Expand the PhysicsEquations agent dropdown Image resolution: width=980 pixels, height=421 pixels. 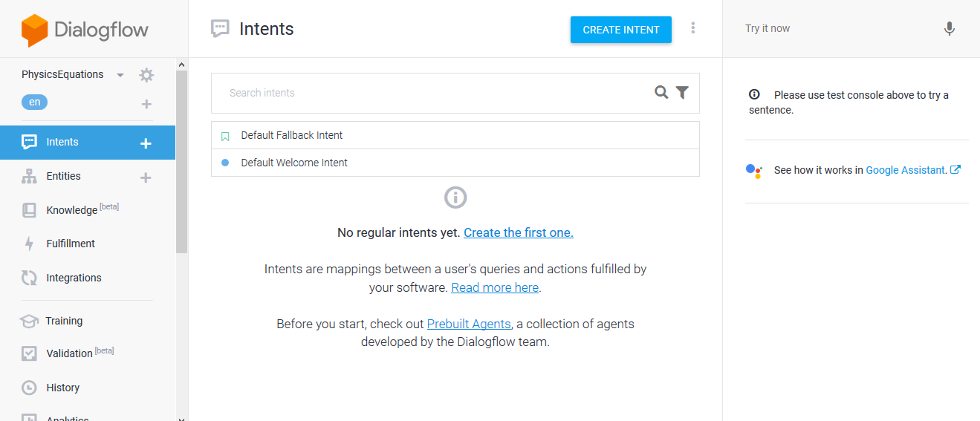(120, 75)
